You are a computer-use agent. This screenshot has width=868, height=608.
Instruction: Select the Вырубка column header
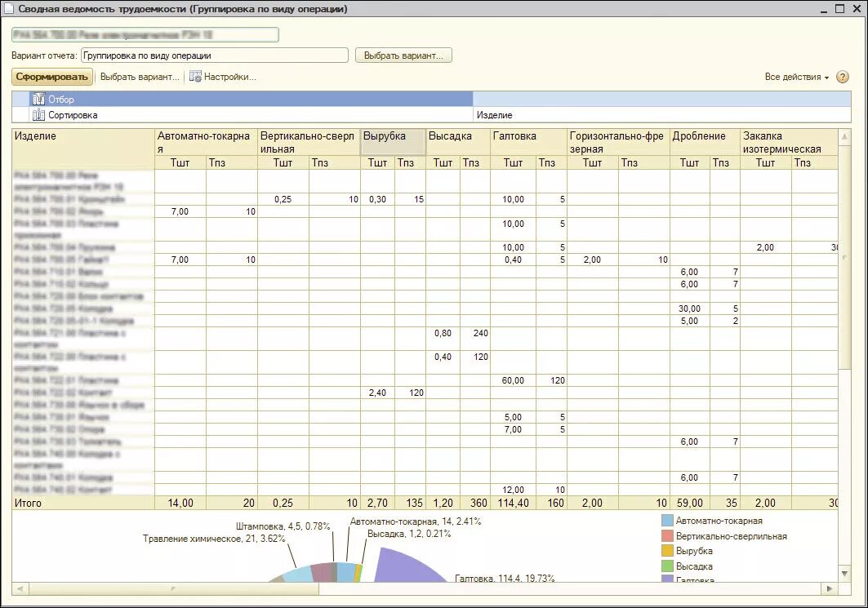(393, 143)
